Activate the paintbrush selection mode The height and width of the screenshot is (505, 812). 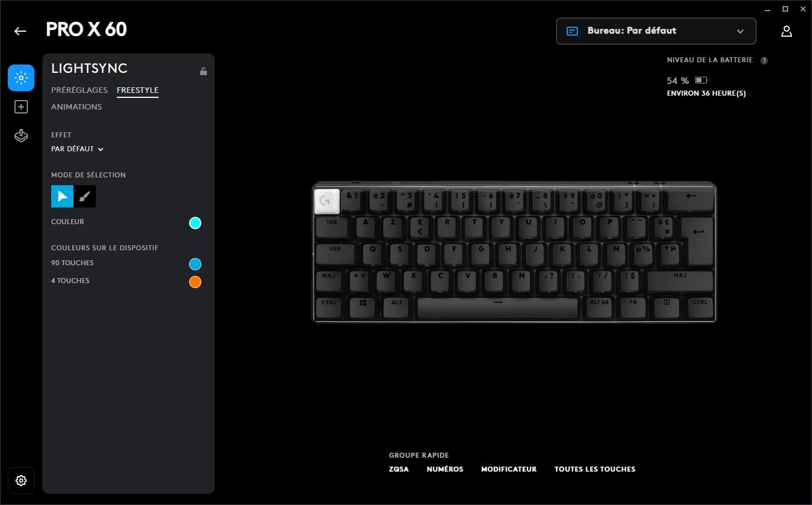point(85,196)
